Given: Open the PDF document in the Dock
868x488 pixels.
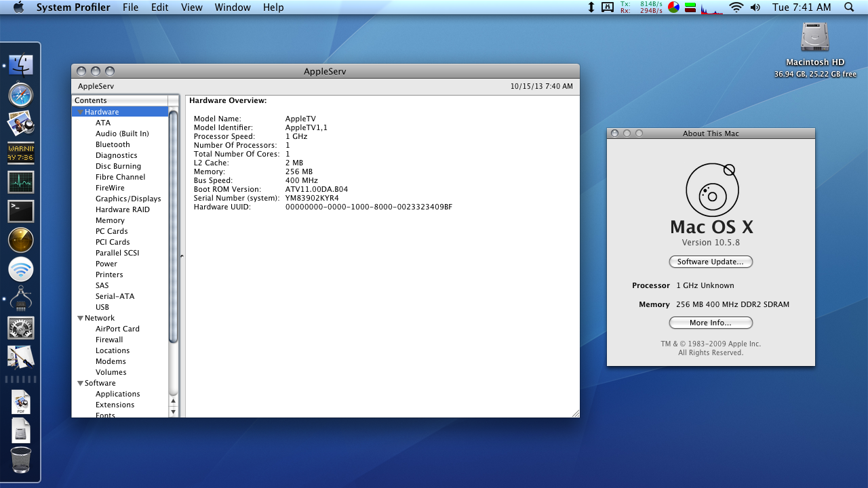Looking at the screenshot, I should coord(20,402).
